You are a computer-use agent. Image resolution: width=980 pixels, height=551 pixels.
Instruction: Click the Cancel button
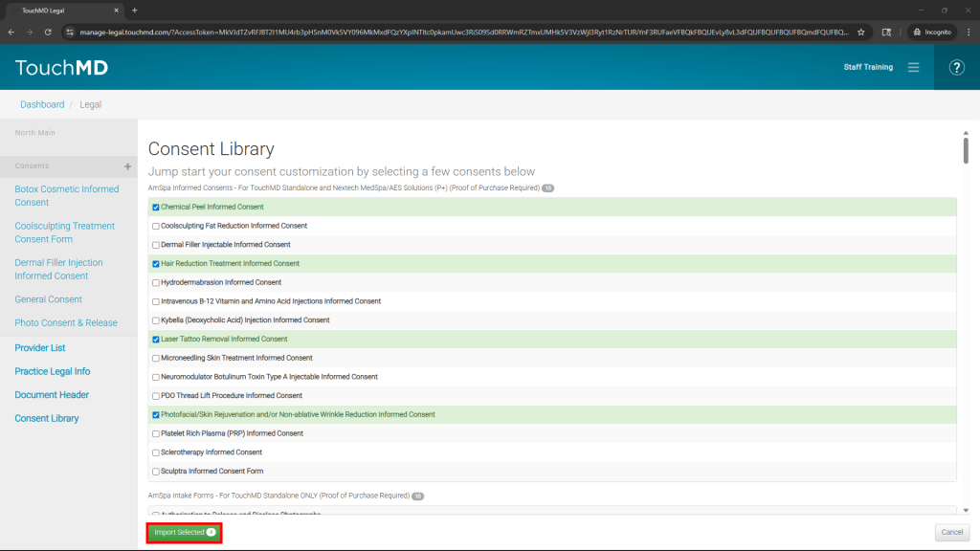pos(951,533)
